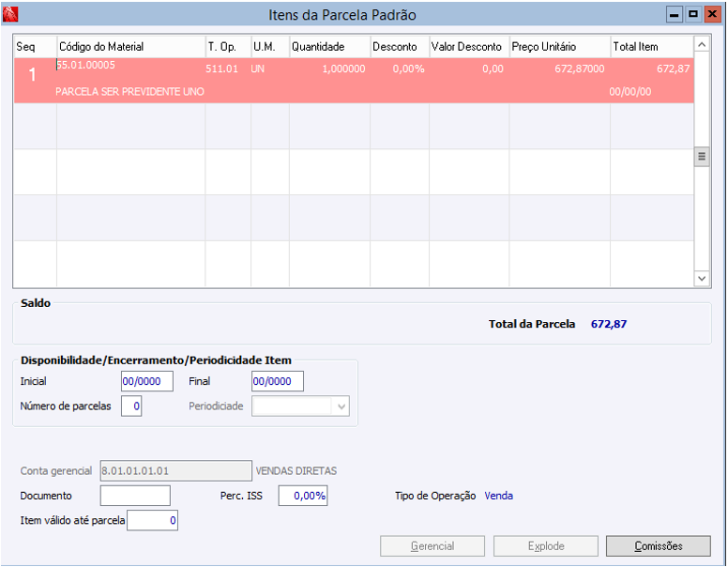Click the quantity cell 1,000000
This screenshot has height=567, width=728.
point(343,69)
